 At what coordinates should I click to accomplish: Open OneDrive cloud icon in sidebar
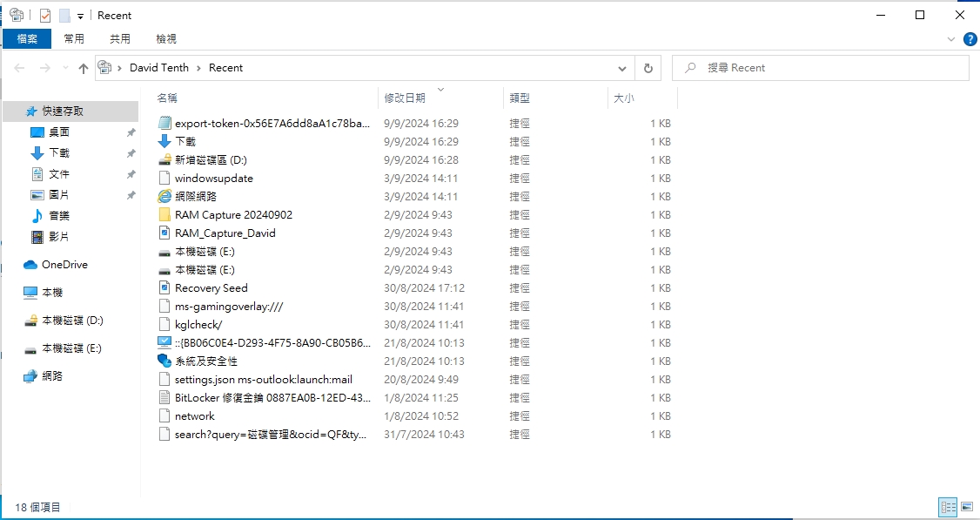(30, 265)
